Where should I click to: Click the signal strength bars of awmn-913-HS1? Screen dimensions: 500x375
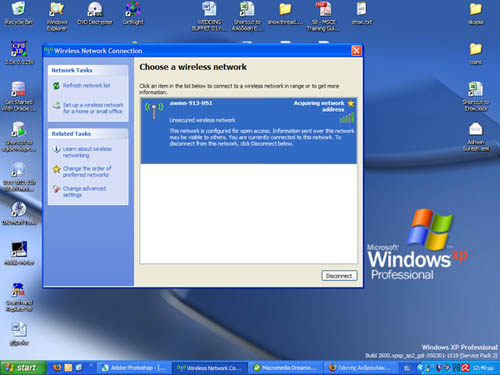pyautogui.click(x=347, y=118)
